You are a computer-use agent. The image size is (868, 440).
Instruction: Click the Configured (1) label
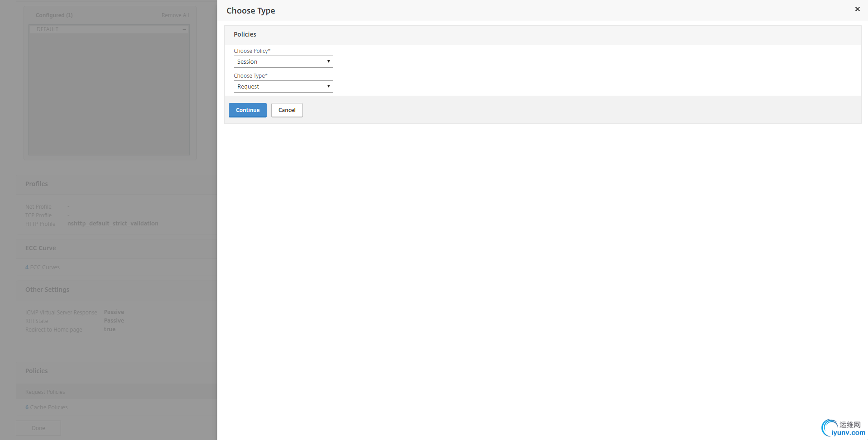[x=54, y=15]
